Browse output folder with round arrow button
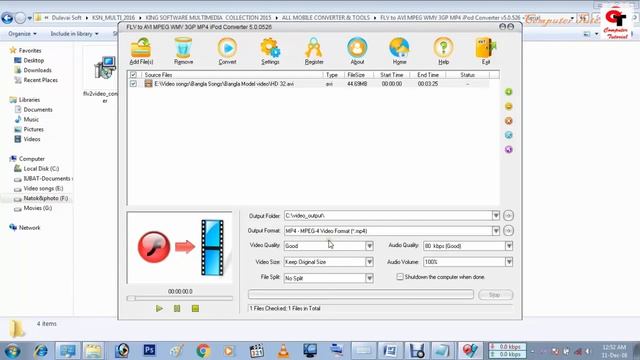This screenshot has height=360, width=640. point(508,216)
